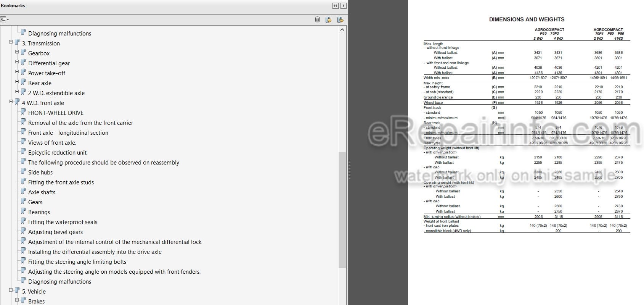Viewport: 644px width, 305px height.
Task: Open Front axle - longitudinal section bookmark
Action: 68,133
